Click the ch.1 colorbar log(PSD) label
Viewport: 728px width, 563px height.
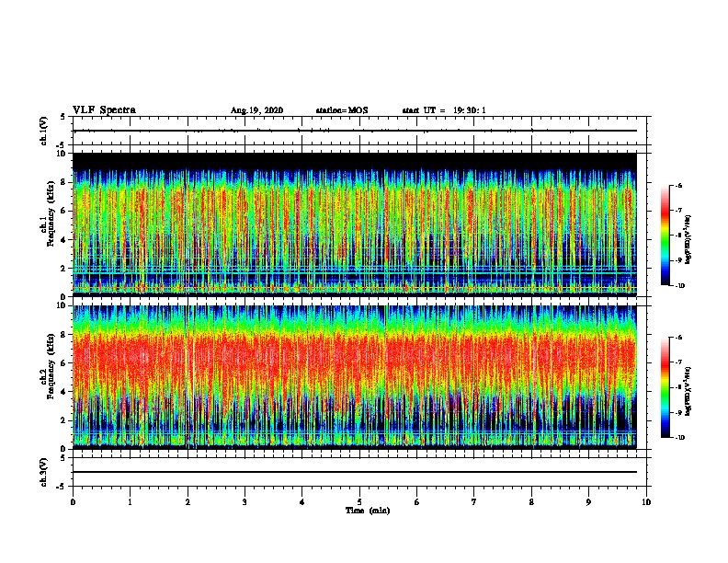click(x=688, y=240)
